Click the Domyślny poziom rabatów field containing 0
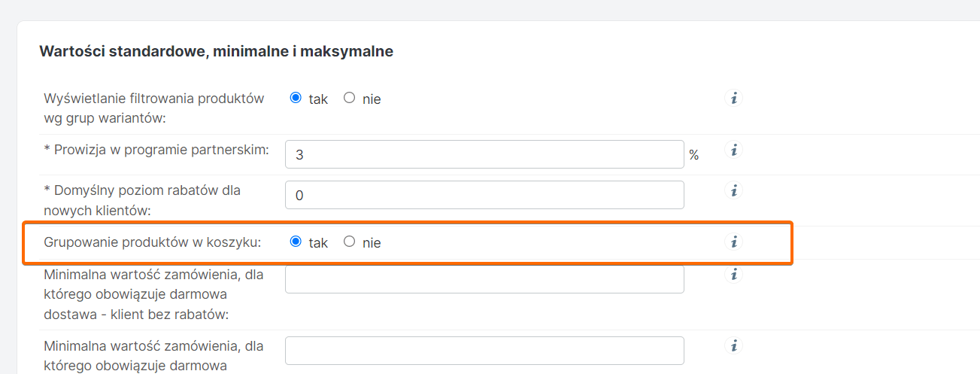Screen dimensions: 980x374 coord(484,195)
